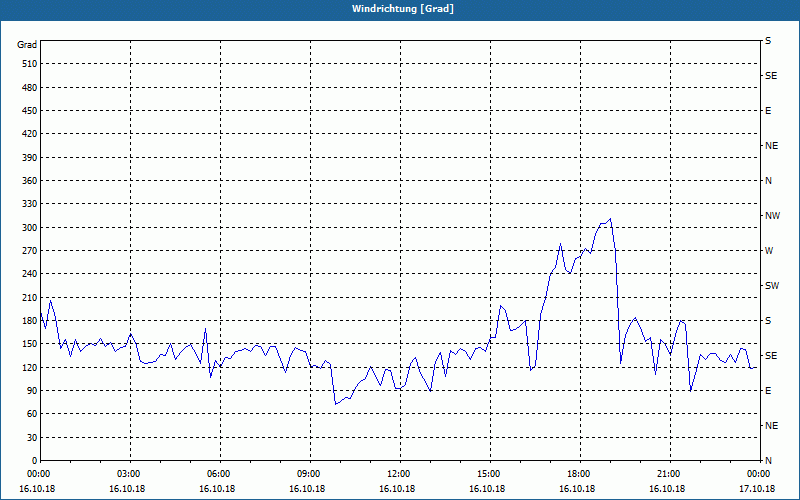Click the 120 degree axis label
Screen dimensions: 800x500
click(29, 367)
